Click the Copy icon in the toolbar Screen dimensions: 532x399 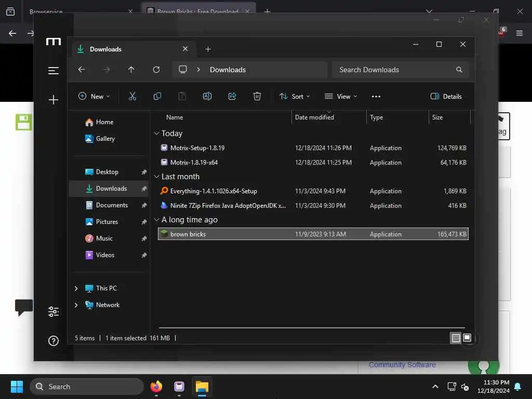pos(157,96)
